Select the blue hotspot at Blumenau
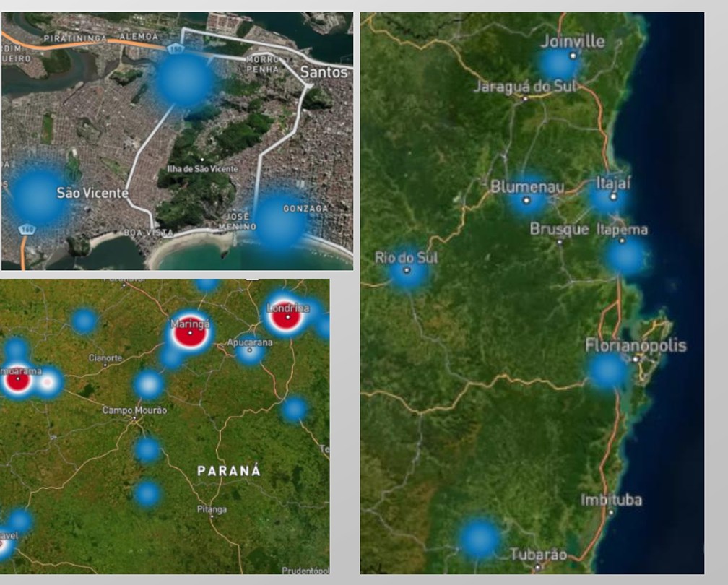728x585 pixels. 527,196
